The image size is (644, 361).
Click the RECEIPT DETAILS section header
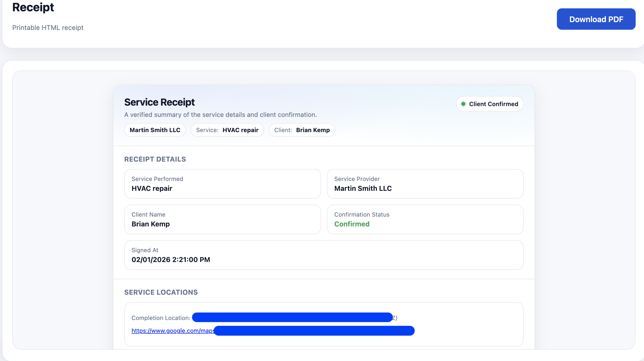point(155,159)
